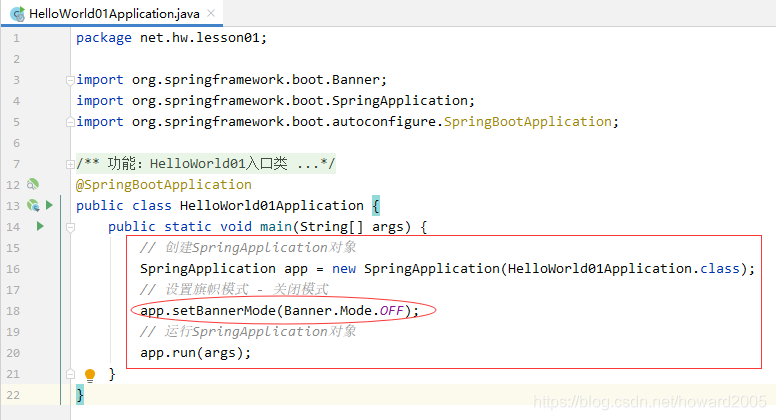Viewport: 776px width, 420px height.
Task: Click the @SpringBootApplication annotation
Action: pos(163,185)
